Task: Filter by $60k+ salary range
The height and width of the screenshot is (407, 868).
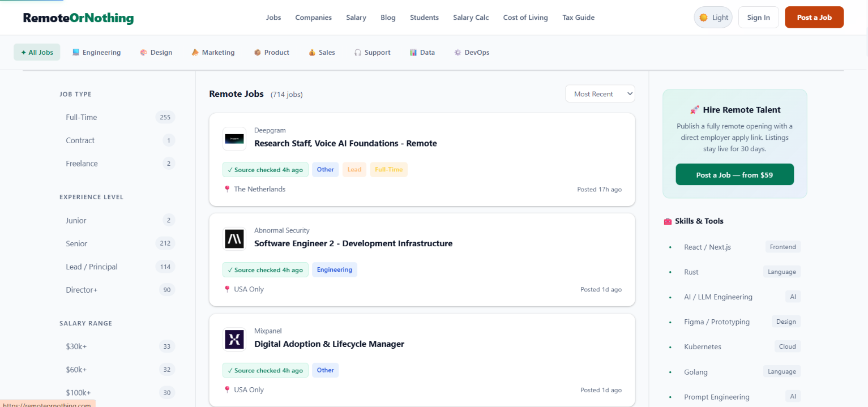Action: point(117,370)
